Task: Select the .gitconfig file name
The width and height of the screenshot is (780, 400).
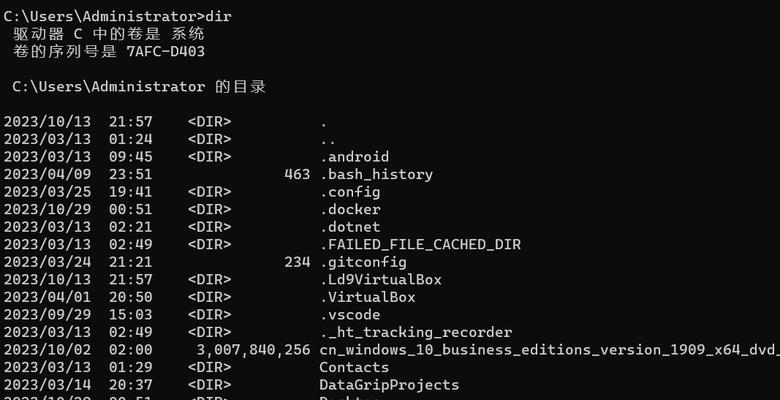Action: [x=363, y=262]
